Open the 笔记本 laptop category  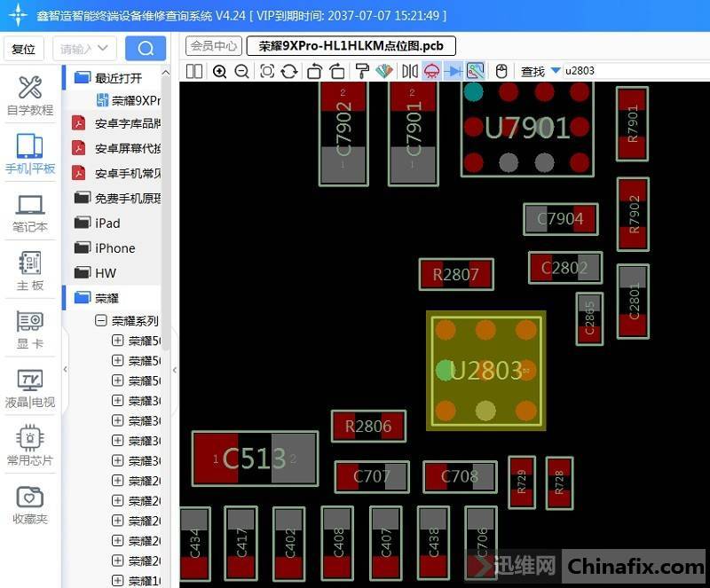(x=30, y=213)
